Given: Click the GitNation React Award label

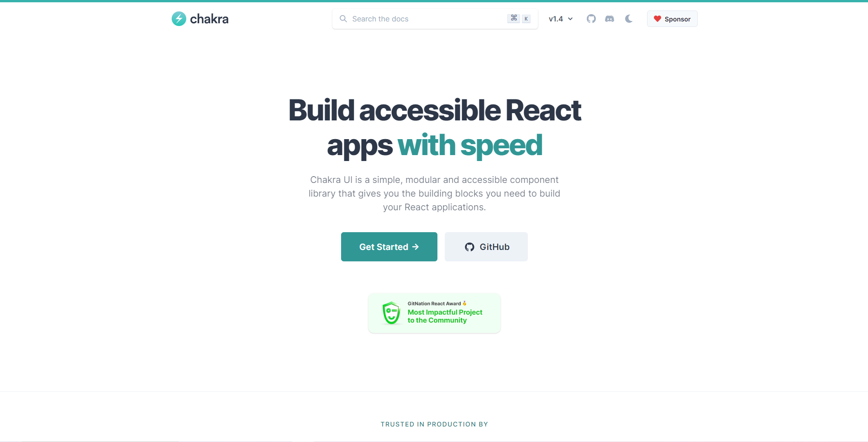Looking at the screenshot, I should tap(434, 304).
